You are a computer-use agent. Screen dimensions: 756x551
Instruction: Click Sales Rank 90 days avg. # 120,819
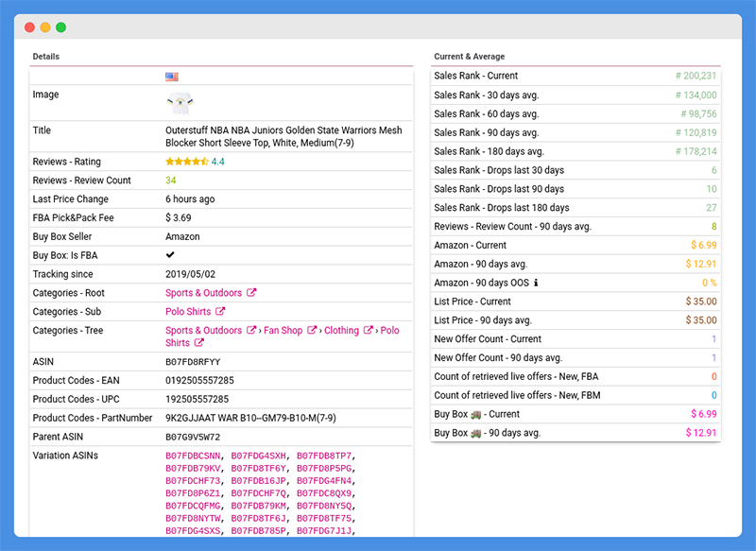click(696, 132)
